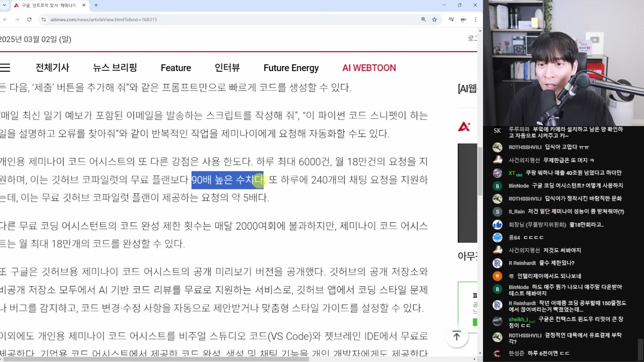Click the dark sidebar banner image
This screenshot has height=362, width=644.
pos(467,193)
